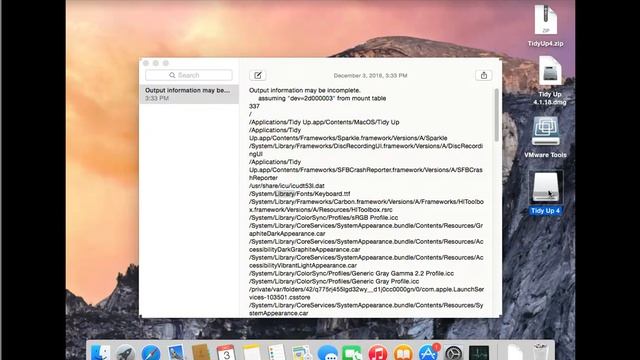Open Activity Monitor from the Dock
This screenshot has height=360, width=640.
(479, 353)
